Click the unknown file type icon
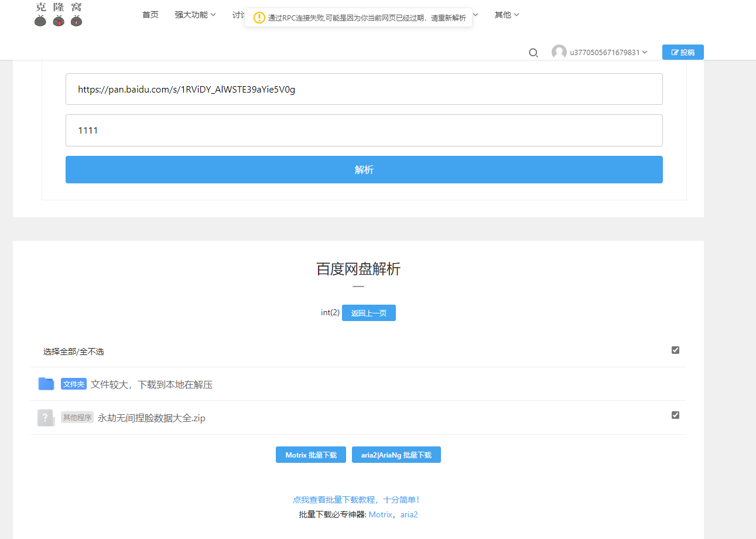This screenshot has width=756, height=539. (x=46, y=418)
